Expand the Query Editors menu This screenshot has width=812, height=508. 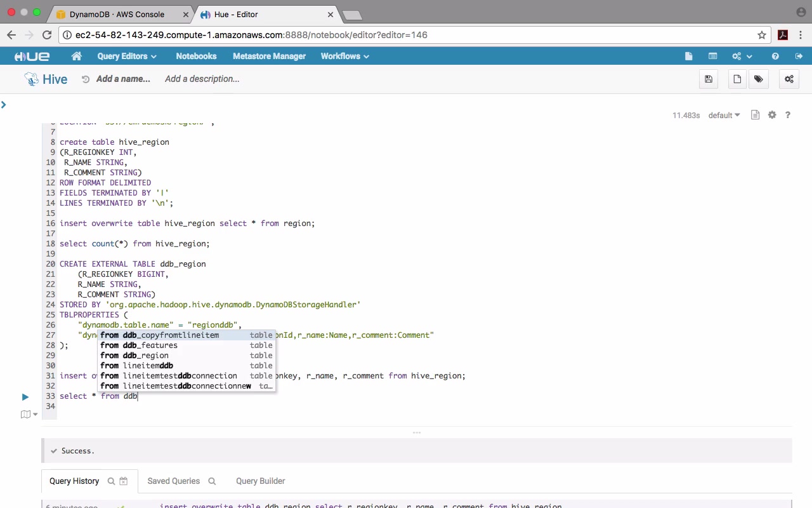pos(127,57)
